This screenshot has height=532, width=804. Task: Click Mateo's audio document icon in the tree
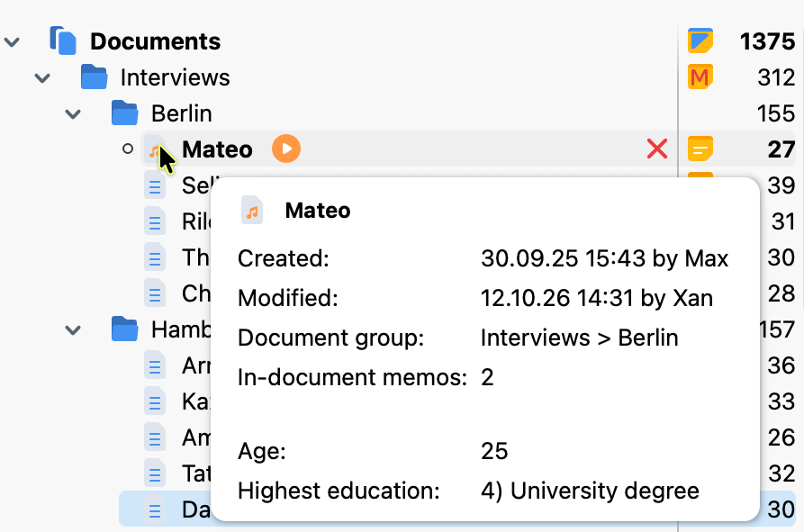pyautogui.click(x=154, y=149)
